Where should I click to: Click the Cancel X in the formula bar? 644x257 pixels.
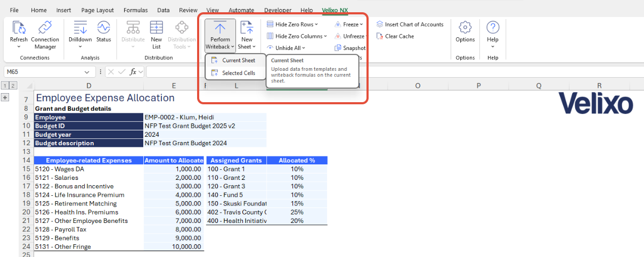(110, 72)
